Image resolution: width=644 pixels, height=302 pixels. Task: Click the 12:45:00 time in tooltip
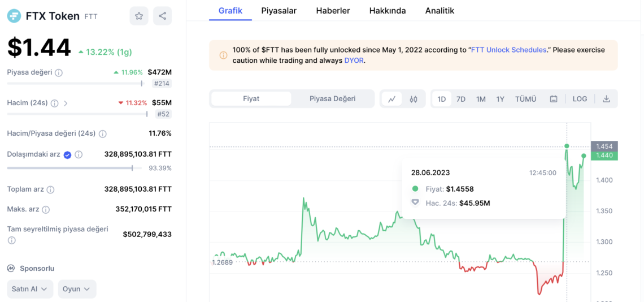(x=542, y=173)
